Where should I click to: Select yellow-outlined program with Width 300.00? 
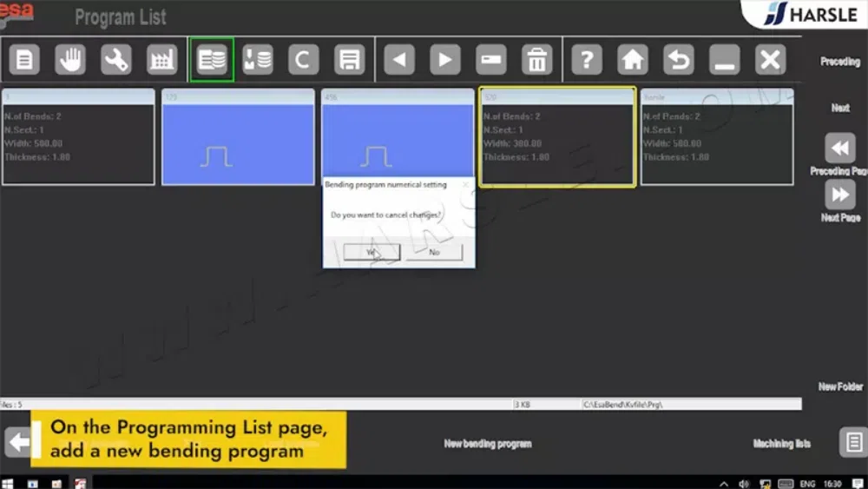tap(557, 136)
